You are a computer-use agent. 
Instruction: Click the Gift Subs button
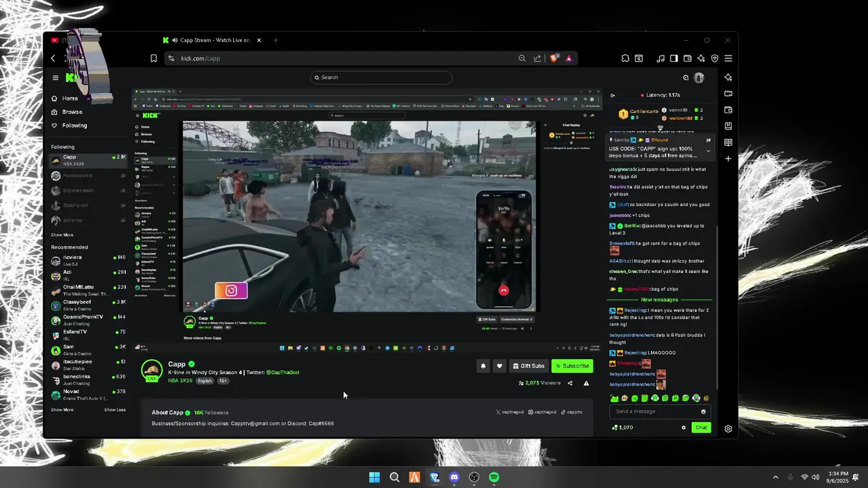pos(528,366)
